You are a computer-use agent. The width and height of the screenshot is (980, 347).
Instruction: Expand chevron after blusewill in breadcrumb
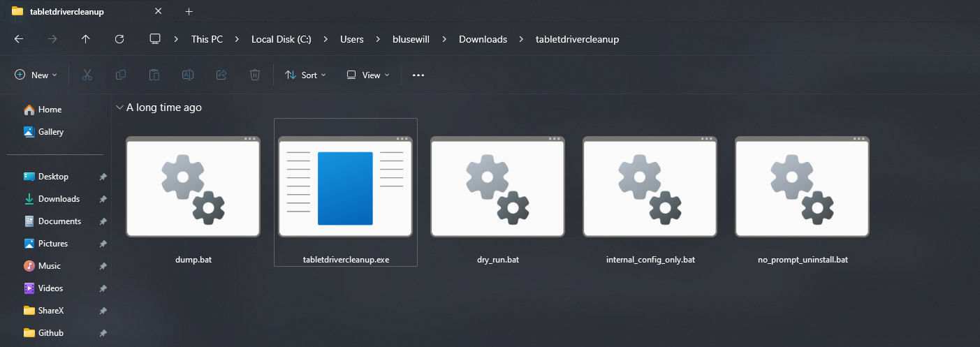pos(444,39)
